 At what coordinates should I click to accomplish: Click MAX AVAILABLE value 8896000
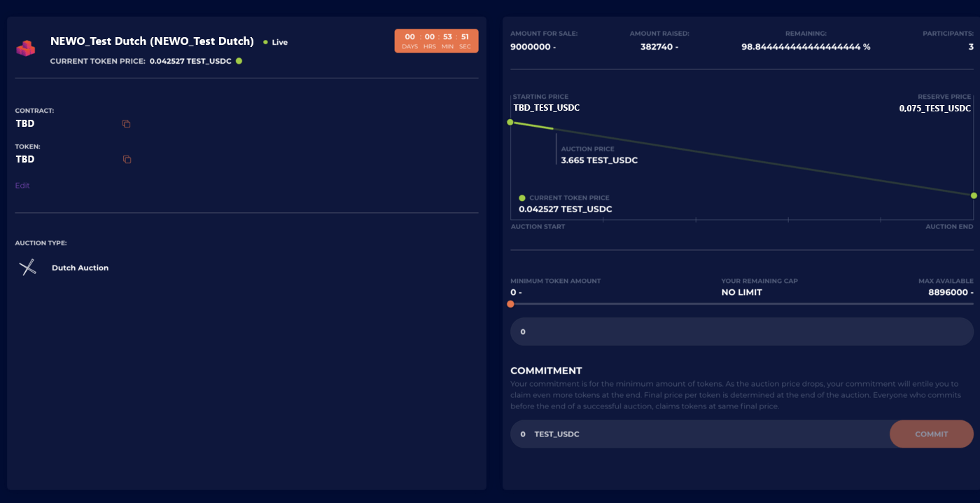point(950,292)
